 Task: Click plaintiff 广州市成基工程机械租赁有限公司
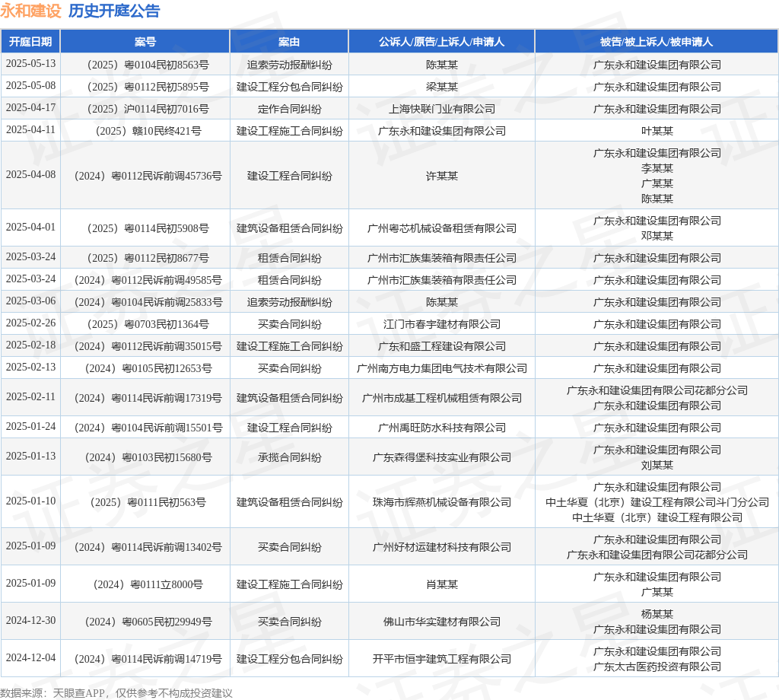point(442,398)
